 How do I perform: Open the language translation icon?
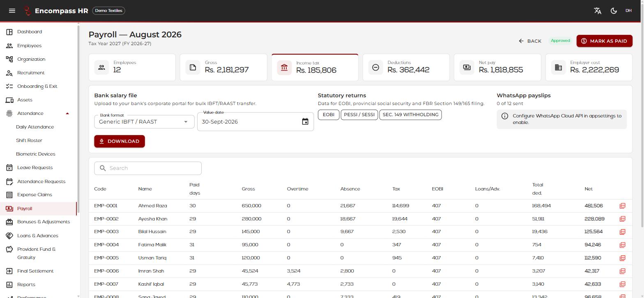[x=598, y=11]
